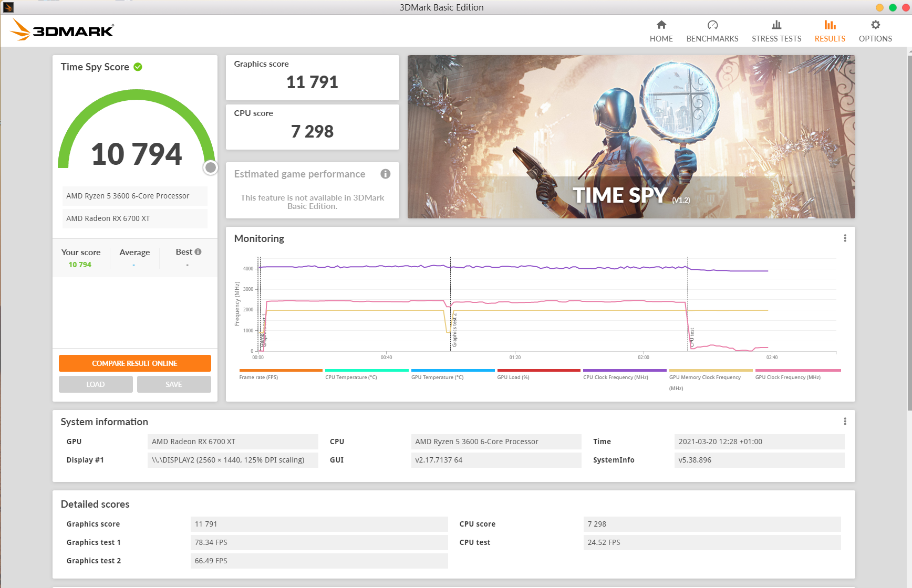
Task: Open Monitoring panel three-dot menu
Action: [845, 238]
